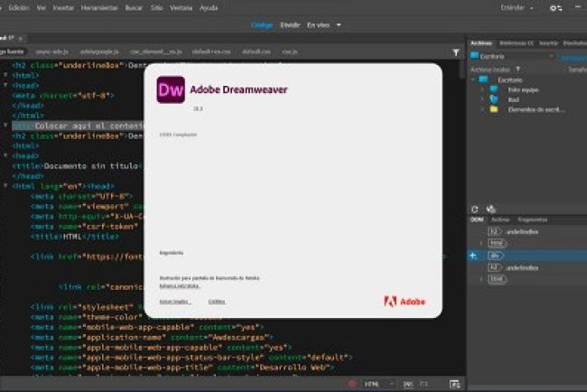
Task: Click the Git sync icon beside refresh
Action: pos(490,210)
